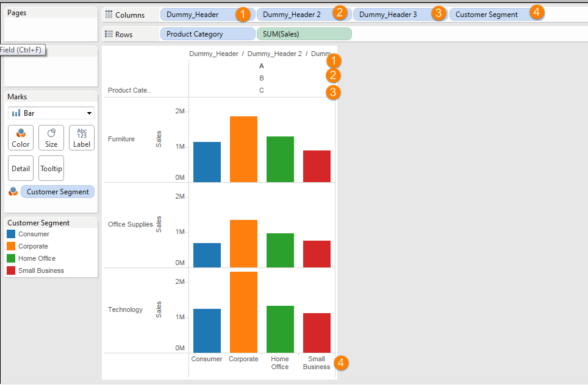Image resolution: width=588 pixels, height=385 pixels.
Task: Click the Dummy_Header column title text
Action: [x=213, y=54]
